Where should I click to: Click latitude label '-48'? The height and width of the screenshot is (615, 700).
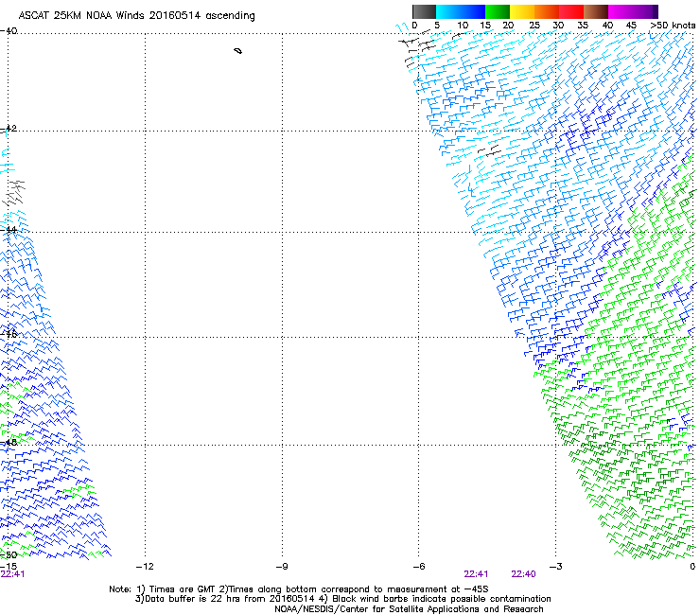pyautogui.click(x=9, y=443)
